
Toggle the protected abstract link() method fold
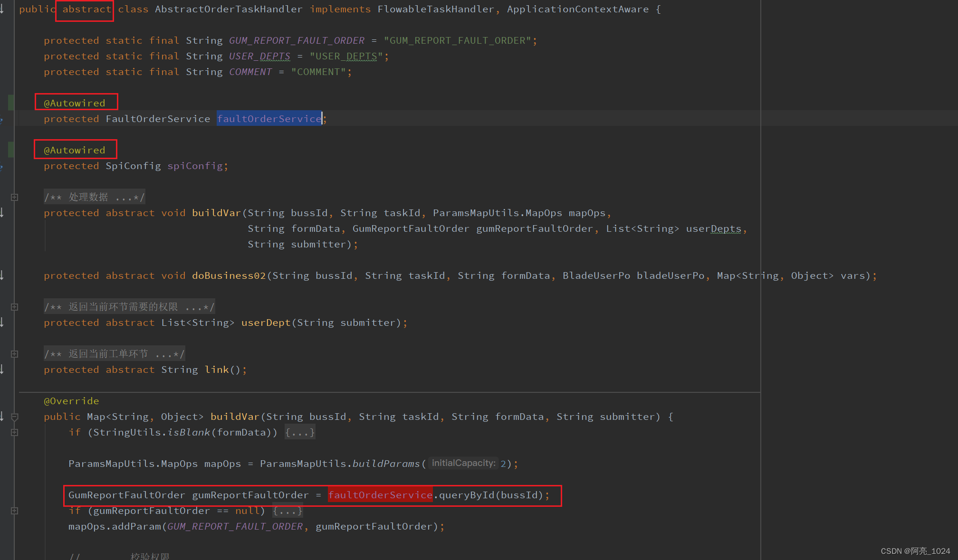click(x=14, y=352)
